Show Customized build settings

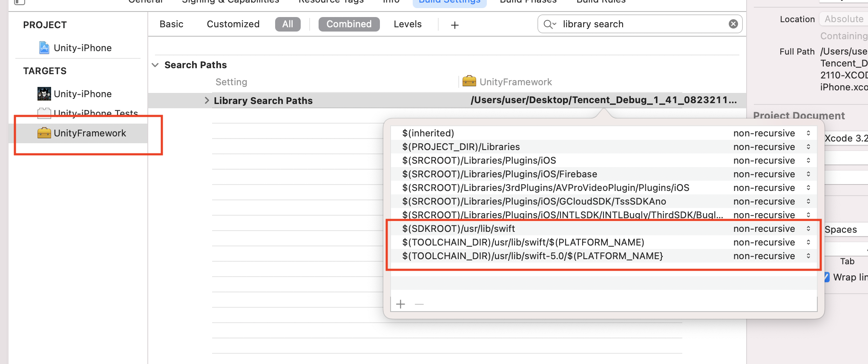point(233,24)
